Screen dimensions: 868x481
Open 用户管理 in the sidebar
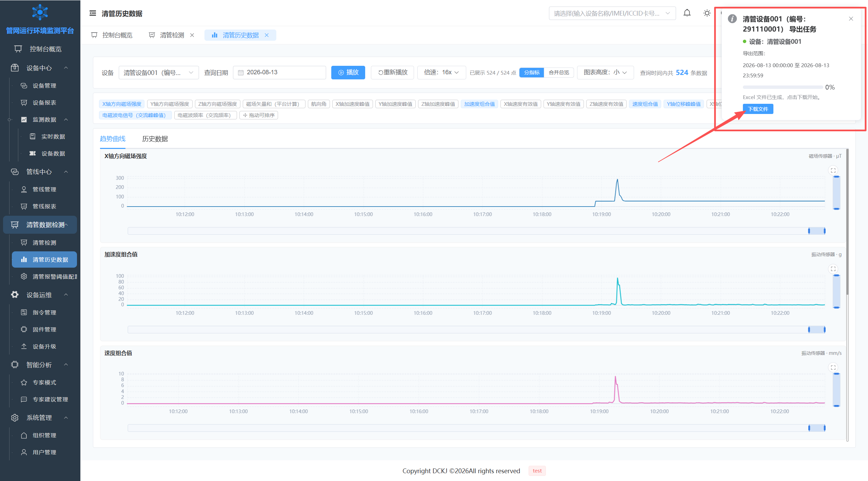click(x=44, y=452)
